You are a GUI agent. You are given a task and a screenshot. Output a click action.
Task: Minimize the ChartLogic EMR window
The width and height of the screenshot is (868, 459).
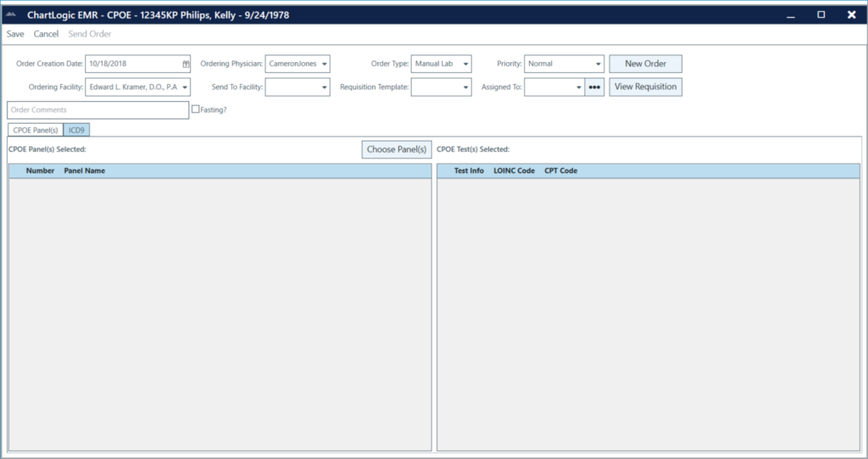pyautogui.click(x=791, y=15)
